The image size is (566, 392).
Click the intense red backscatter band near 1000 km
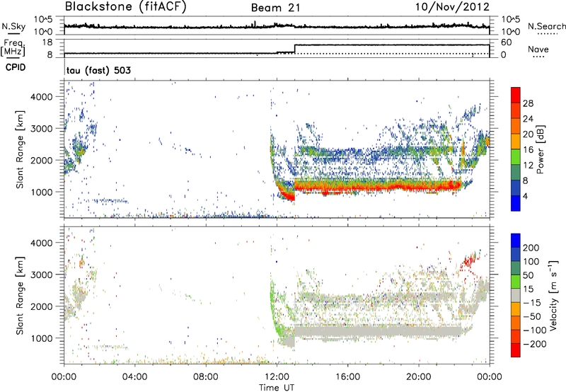377,186
